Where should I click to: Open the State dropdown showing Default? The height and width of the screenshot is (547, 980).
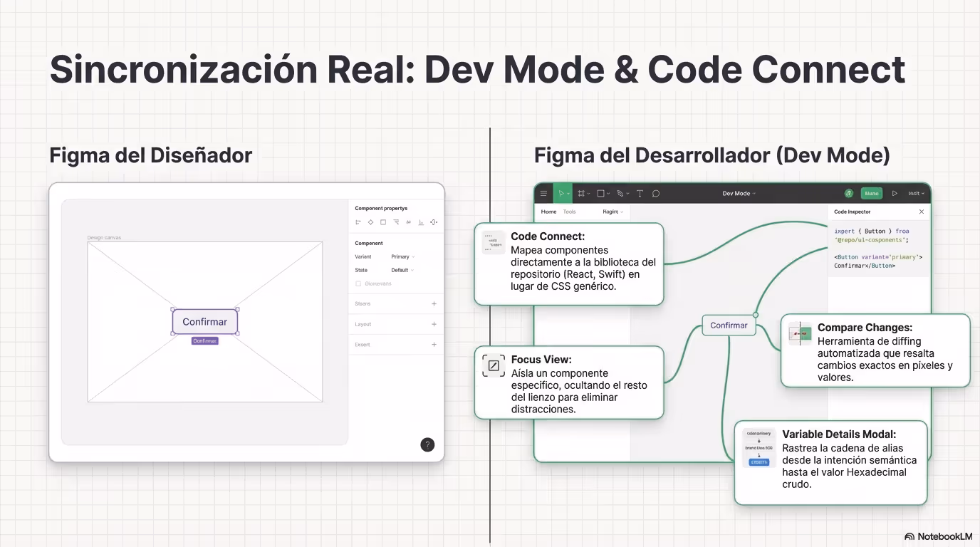point(402,270)
